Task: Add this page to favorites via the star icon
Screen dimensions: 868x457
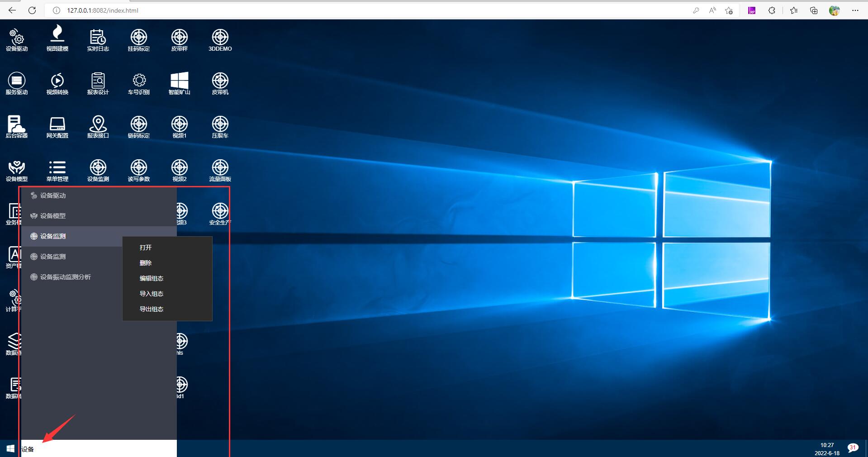Action: pyautogui.click(x=729, y=10)
